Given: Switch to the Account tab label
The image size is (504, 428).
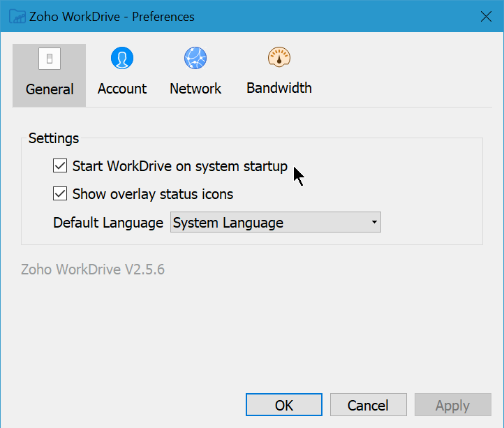Looking at the screenshot, I should (x=122, y=89).
